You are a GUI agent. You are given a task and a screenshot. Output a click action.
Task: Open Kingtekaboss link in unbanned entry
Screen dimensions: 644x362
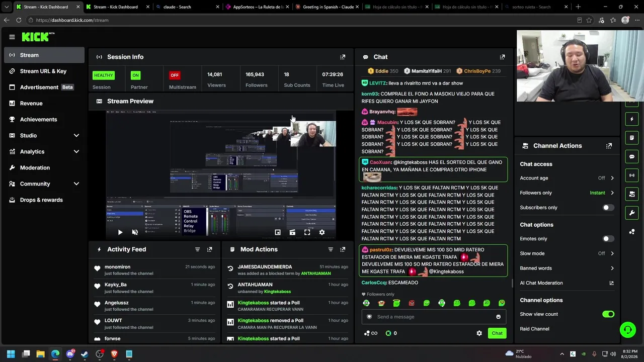coord(278,292)
